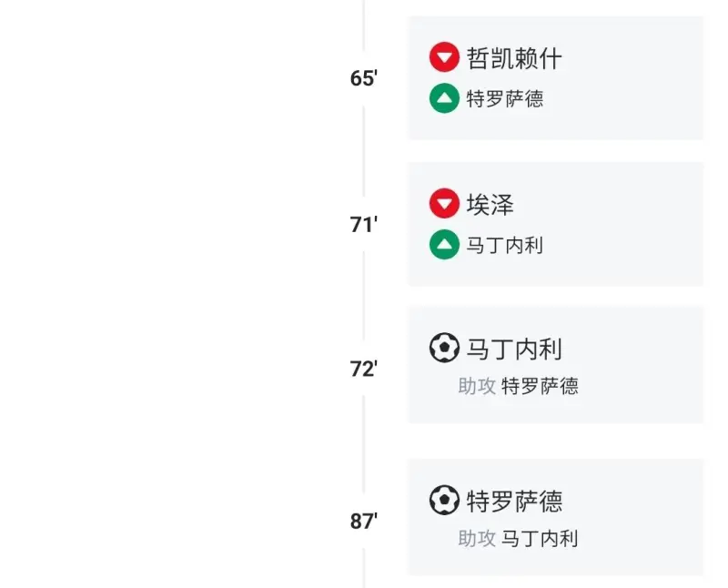
Task: Select 马丁内利 in the 71' substitution card
Action: [505, 245]
